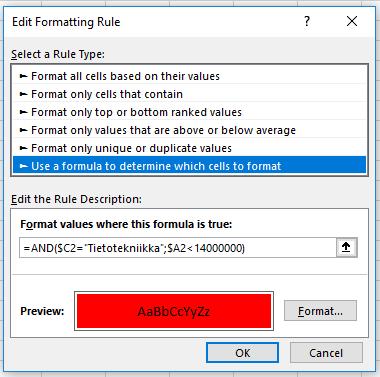380x377 pixels.
Task: Collapse dialog with the range selector arrow icon
Action: (x=346, y=247)
